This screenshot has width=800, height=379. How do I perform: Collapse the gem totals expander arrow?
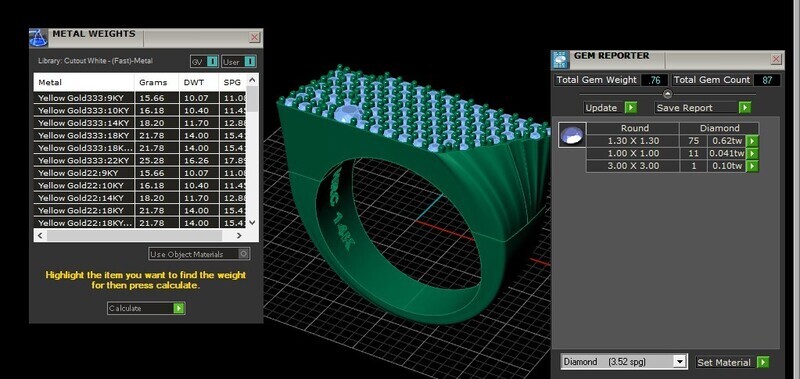pos(667,94)
